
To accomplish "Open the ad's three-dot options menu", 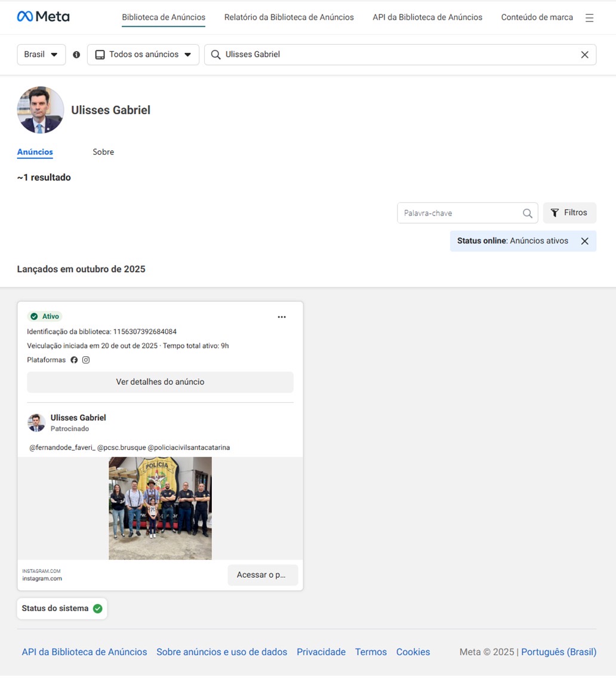I will [x=282, y=317].
